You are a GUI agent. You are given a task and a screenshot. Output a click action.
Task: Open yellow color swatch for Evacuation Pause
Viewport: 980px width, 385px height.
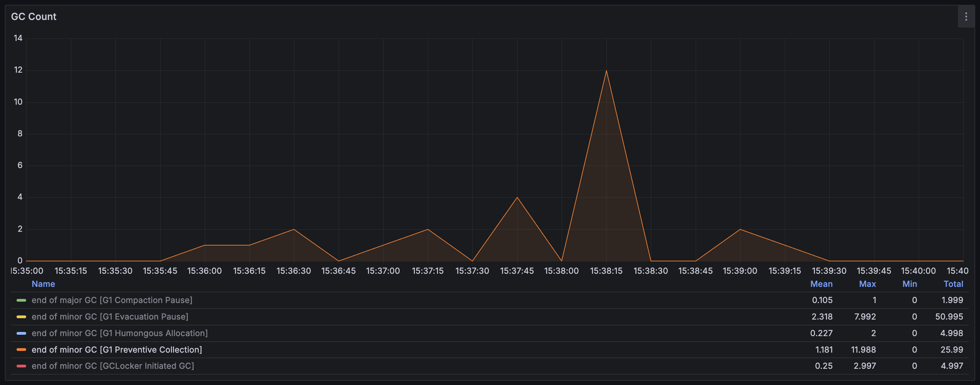click(x=21, y=316)
